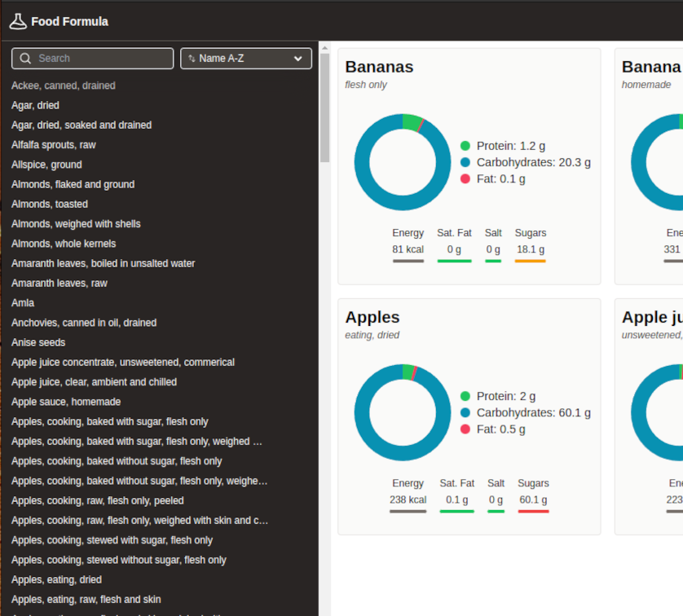Click the magnifying glass search icon

click(26, 59)
